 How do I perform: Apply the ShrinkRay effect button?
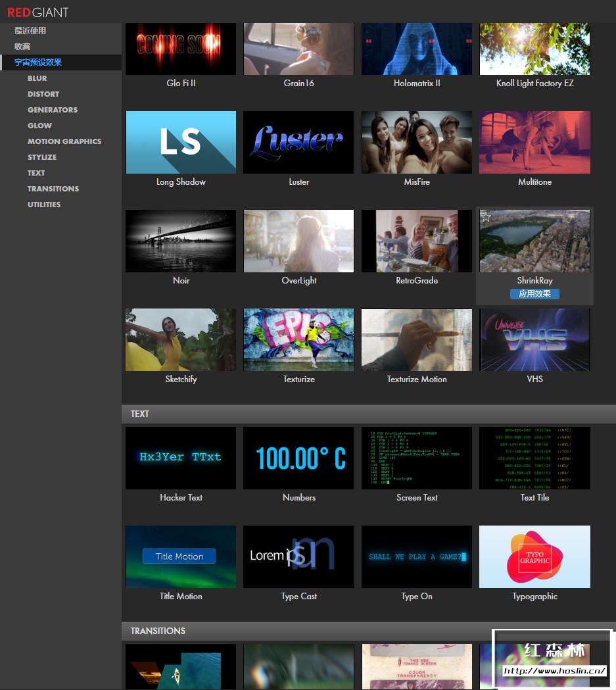(x=534, y=294)
